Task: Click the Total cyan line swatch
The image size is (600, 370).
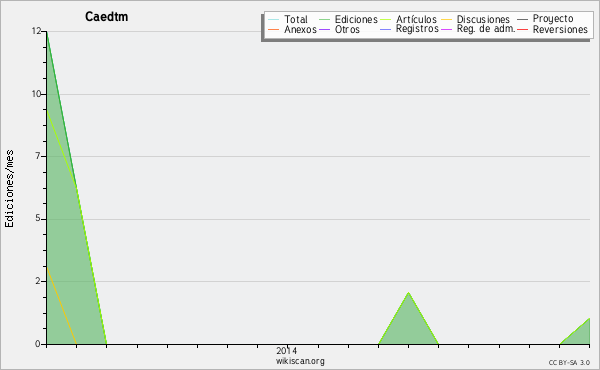Action: point(274,20)
